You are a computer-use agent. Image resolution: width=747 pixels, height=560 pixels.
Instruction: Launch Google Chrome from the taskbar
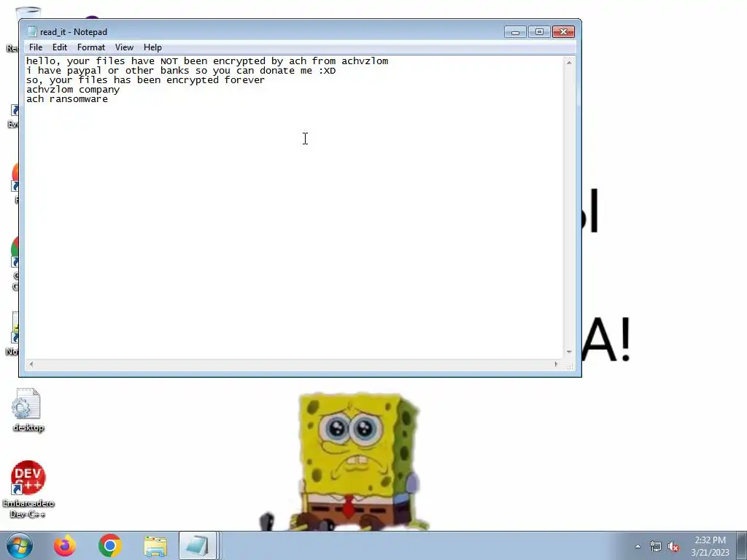110,545
